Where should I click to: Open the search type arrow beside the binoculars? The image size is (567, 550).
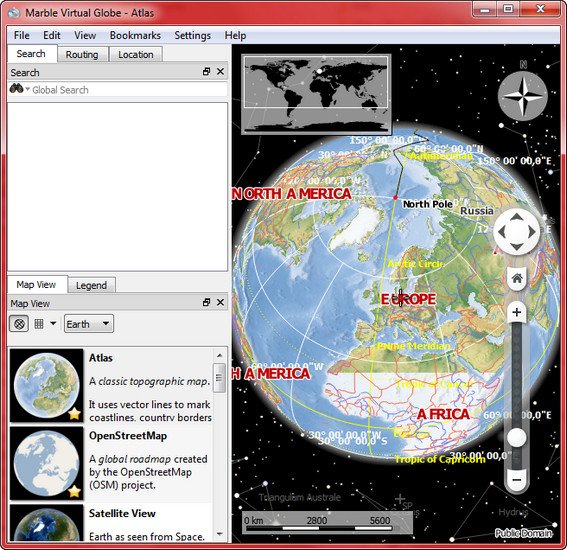27,89
